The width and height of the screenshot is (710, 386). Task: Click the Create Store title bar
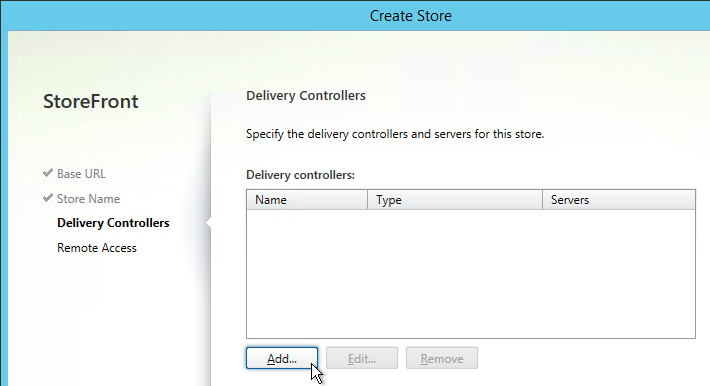click(411, 16)
